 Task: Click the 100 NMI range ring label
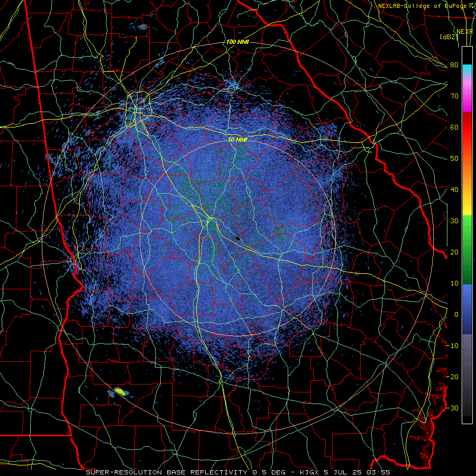237,42
